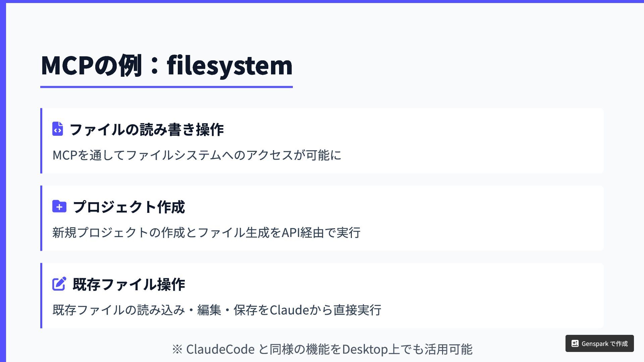Click the file code icon beside ファイルの読み書き操作
Screen dimensions: 644x362
pos(58,129)
